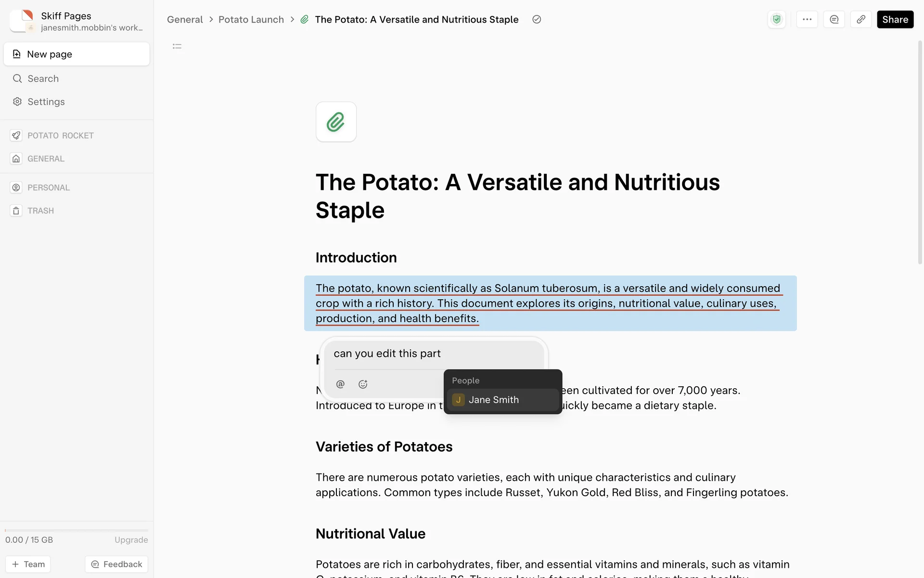This screenshot has height=578, width=924.
Task: Toggle the table of contents outline icon
Action: [177, 46]
